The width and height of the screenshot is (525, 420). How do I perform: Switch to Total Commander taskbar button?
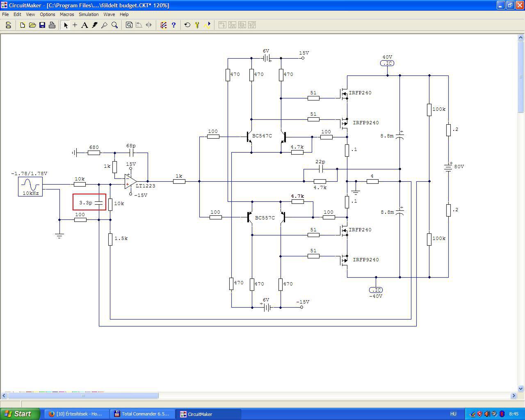coord(143,414)
